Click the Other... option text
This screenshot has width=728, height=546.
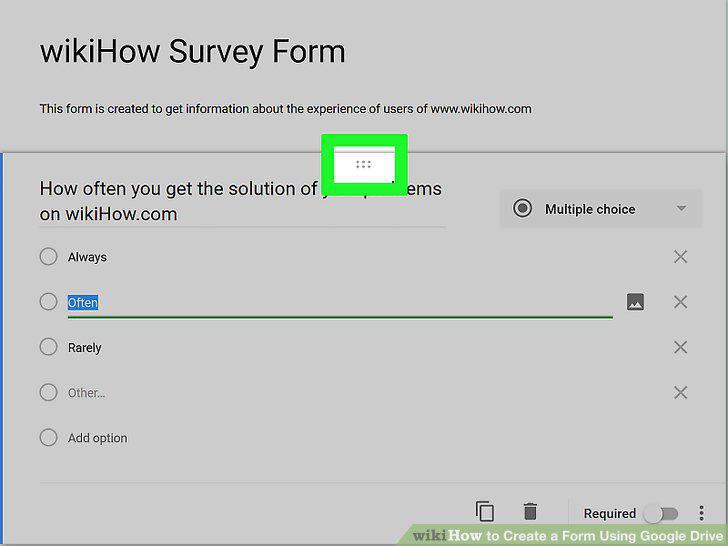coord(86,393)
